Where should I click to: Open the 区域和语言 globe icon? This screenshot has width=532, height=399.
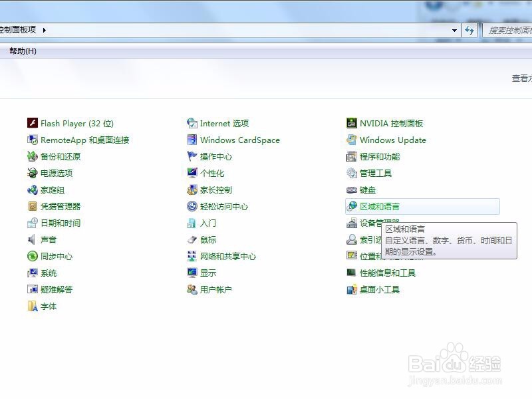coord(352,206)
